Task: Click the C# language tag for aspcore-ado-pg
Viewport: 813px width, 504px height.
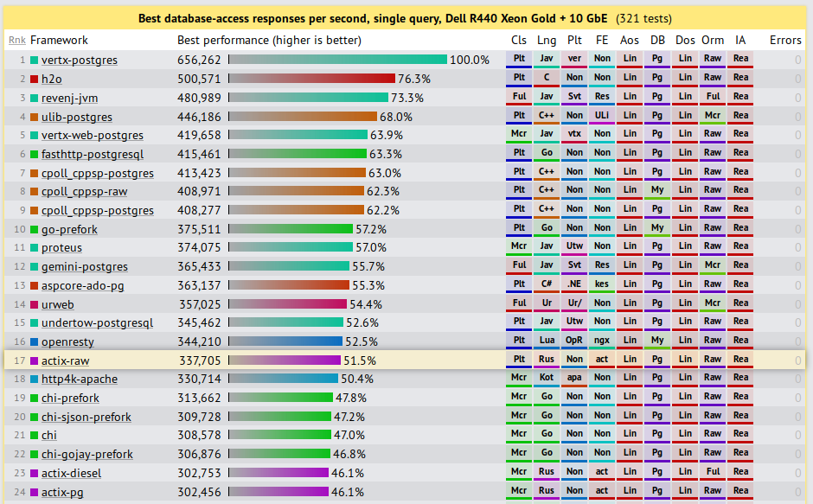Action: coord(547,284)
